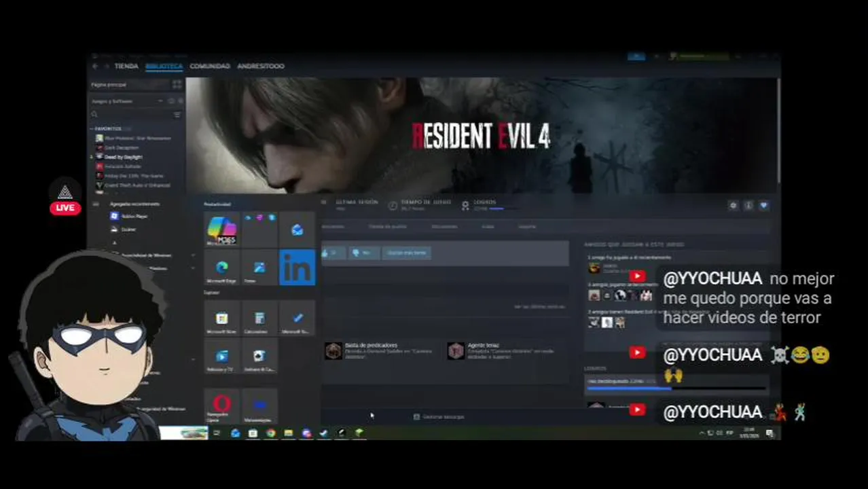Open the Mail tile in Start

coord(297,230)
